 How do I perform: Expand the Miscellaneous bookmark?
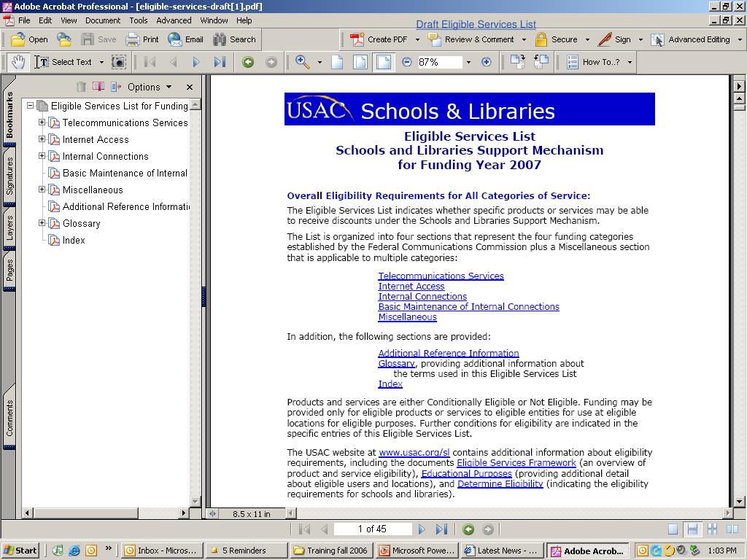(42, 190)
